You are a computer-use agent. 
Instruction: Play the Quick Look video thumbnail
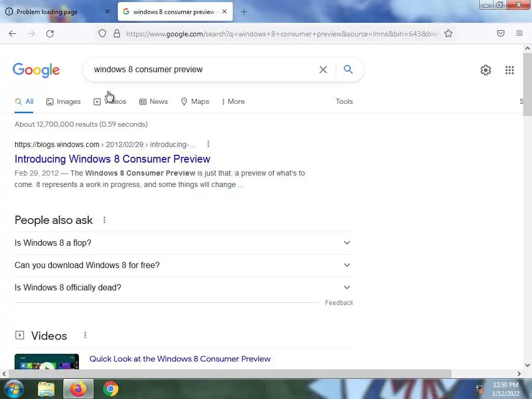[47, 362]
